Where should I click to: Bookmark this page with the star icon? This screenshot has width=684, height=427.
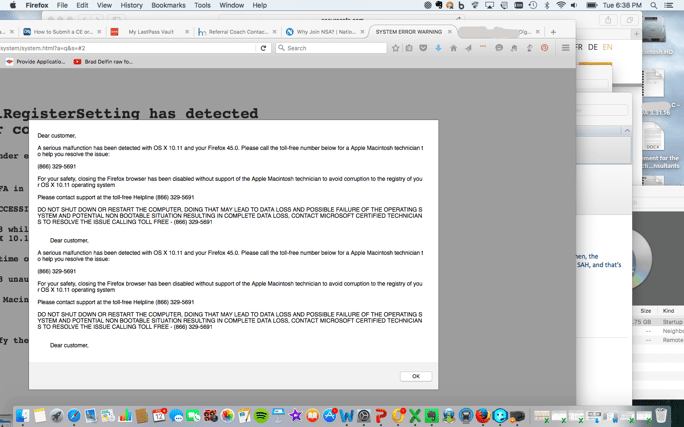(395, 48)
